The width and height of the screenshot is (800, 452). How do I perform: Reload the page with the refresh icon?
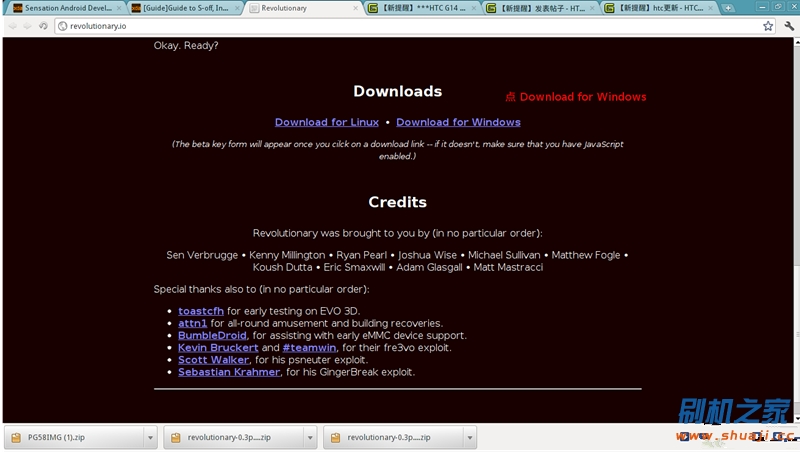(x=43, y=26)
